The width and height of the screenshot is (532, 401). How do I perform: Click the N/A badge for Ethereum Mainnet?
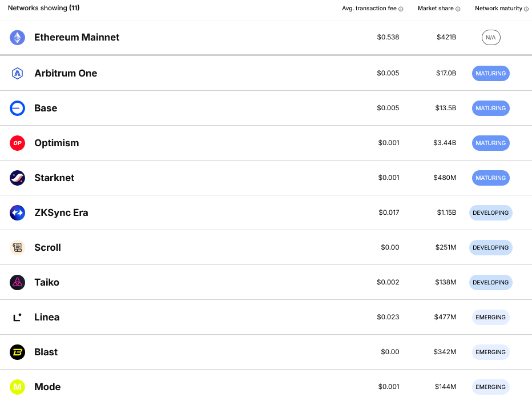tap(491, 37)
